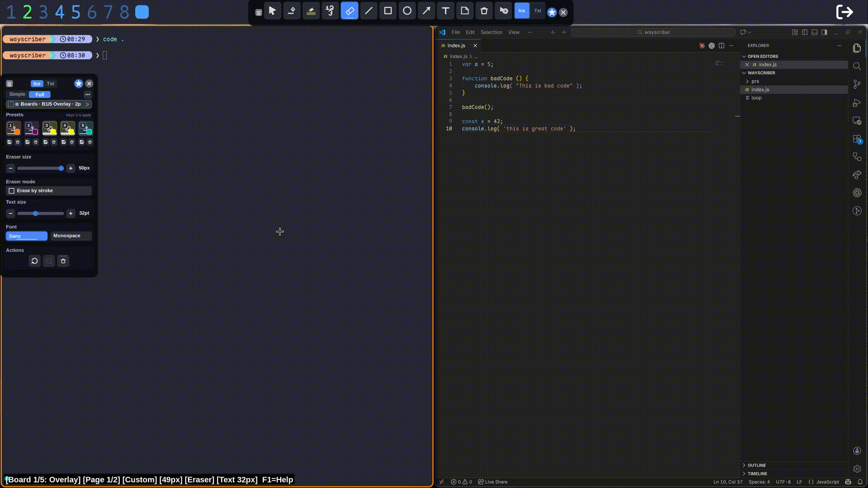This screenshot has width=868, height=488.
Task: Click the Eraser size slider
Action: tap(40, 168)
